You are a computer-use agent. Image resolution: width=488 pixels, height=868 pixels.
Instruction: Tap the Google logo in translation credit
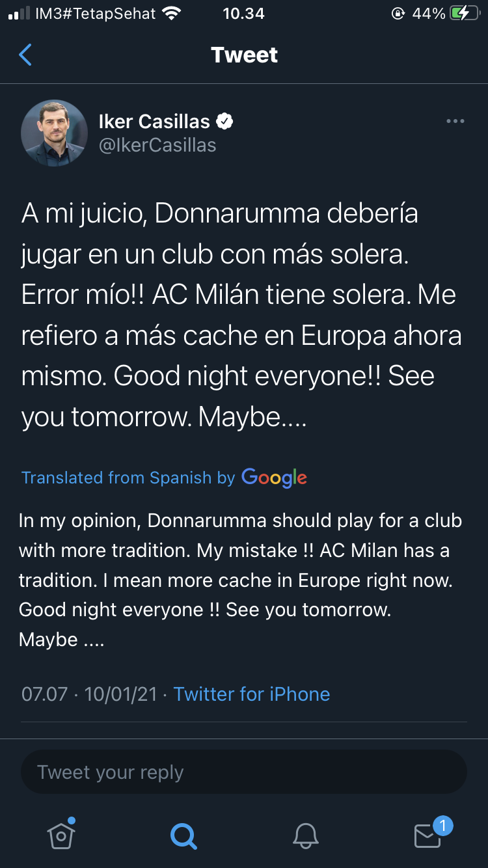274,478
